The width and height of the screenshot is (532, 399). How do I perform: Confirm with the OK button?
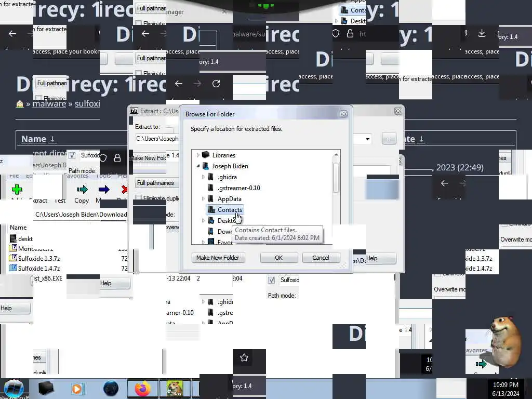point(278,258)
